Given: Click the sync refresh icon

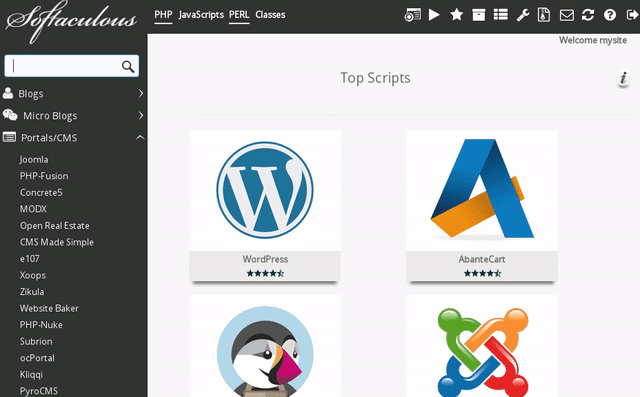Looking at the screenshot, I should click(x=588, y=15).
